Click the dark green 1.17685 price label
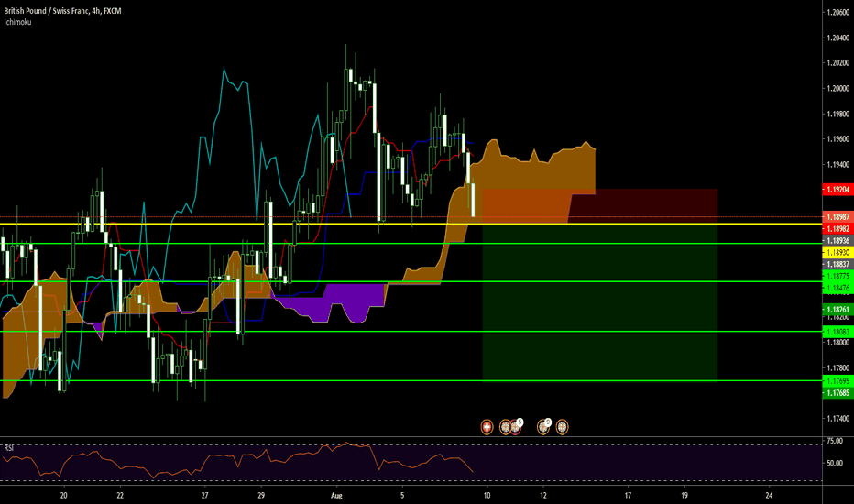 [838, 393]
